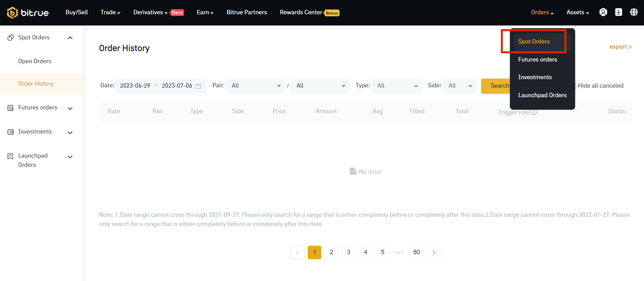
Task: Open the second Pair dropdown after slash
Action: [320, 86]
